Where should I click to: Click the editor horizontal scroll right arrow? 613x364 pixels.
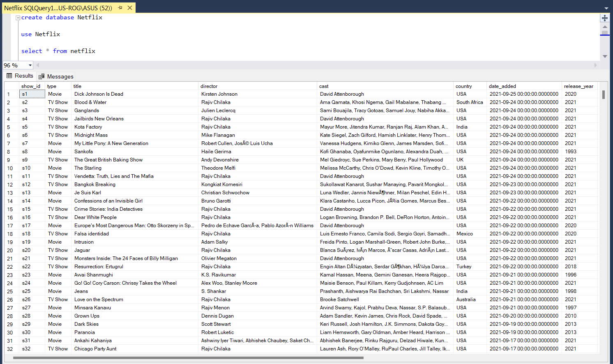(x=596, y=65)
